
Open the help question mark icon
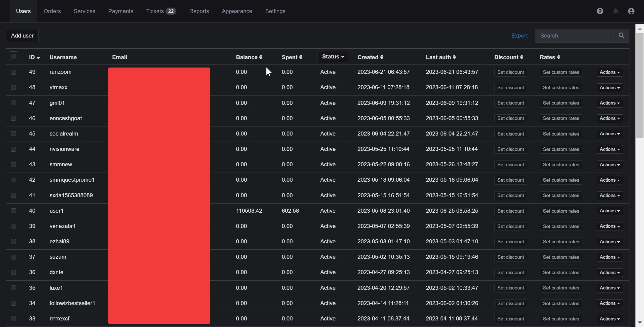click(600, 11)
